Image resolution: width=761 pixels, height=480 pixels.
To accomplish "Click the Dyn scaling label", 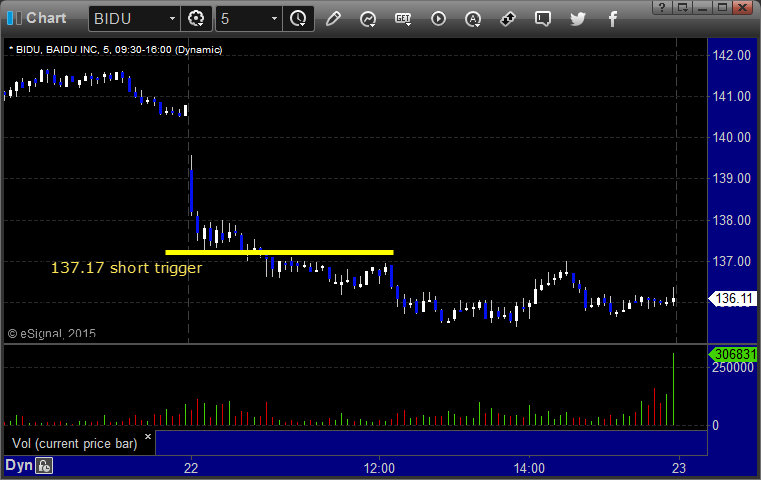I will (x=19, y=465).
